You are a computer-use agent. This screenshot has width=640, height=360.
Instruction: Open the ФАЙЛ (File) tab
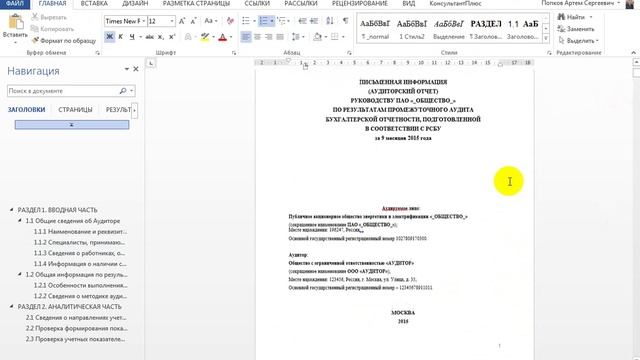click(x=15, y=4)
